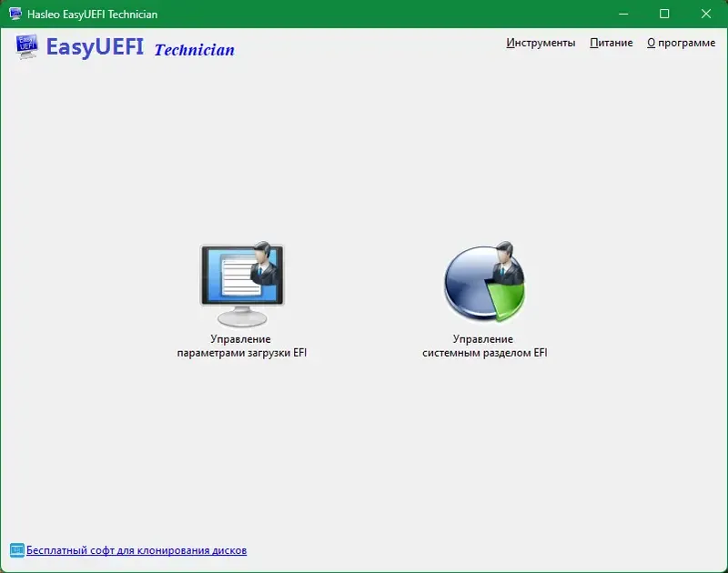
Task: Follow the link Бесплатный софт для клонирования дисков
Action: point(136,550)
